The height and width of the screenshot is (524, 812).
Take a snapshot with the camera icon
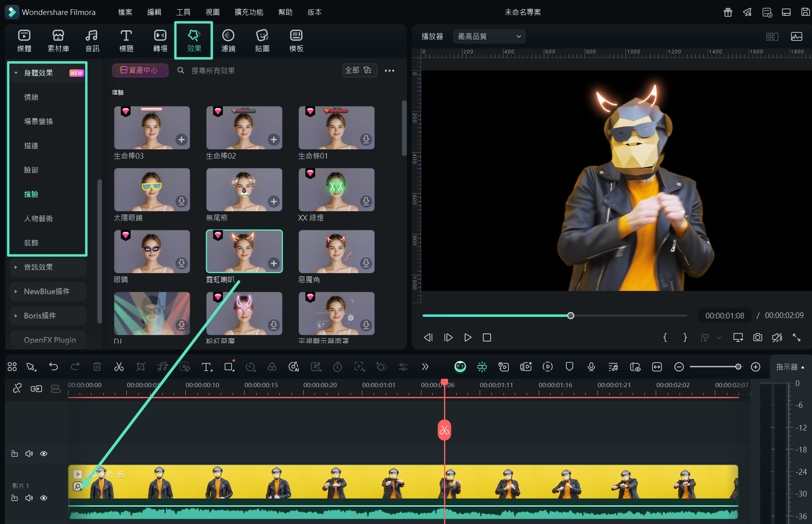(x=757, y=337)
